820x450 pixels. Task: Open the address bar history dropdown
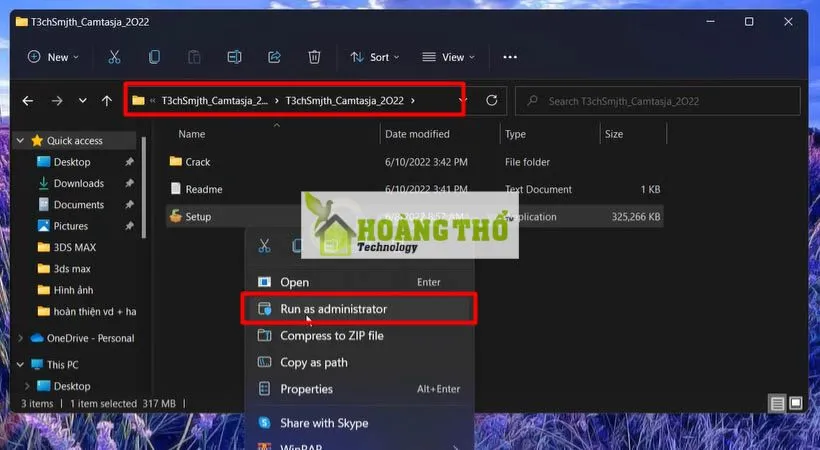coord(463,100)
